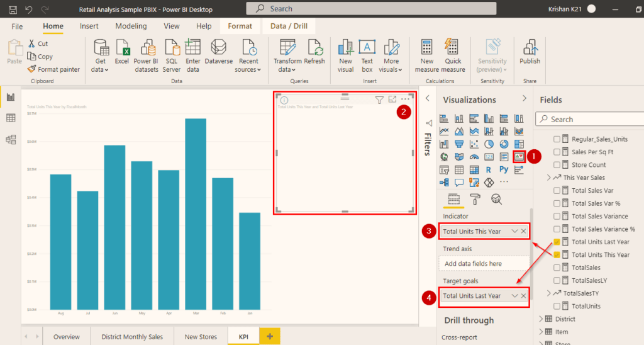Choose the Python (Py) visual
Screen dimensions: 644x345
pos(504,169)
